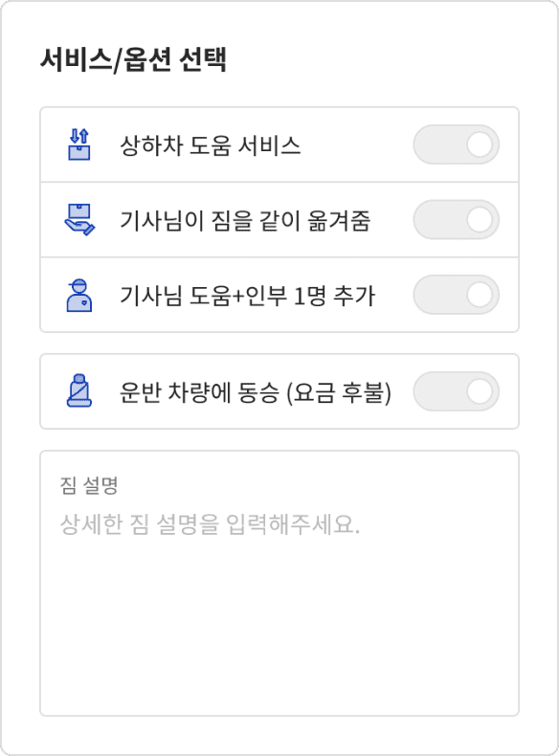
Task: Enable 운반 차량에 동승 toggle
Action: pyautogui.click(x=456, y=391)
